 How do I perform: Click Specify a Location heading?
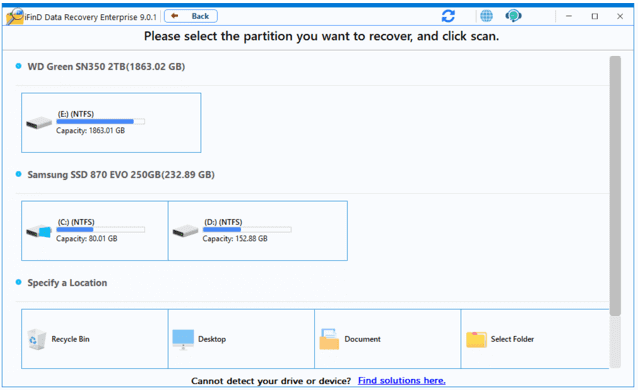[67, 283]
